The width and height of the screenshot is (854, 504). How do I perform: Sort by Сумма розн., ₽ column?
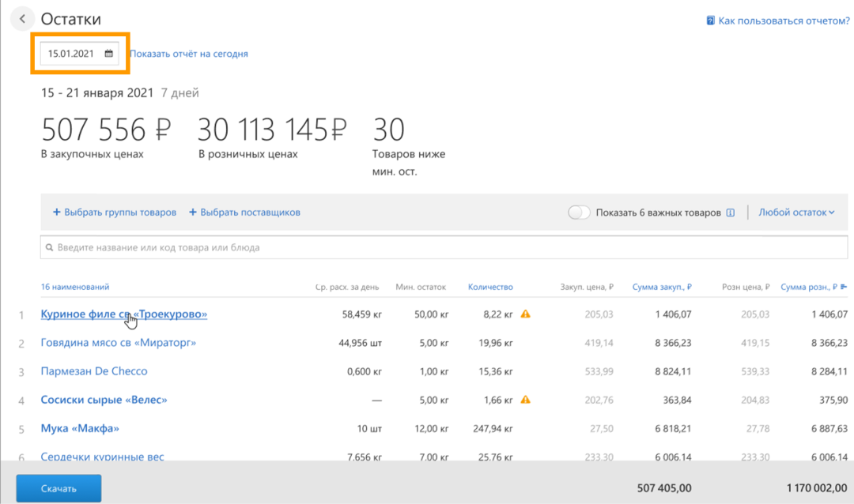tap(809, 287)
